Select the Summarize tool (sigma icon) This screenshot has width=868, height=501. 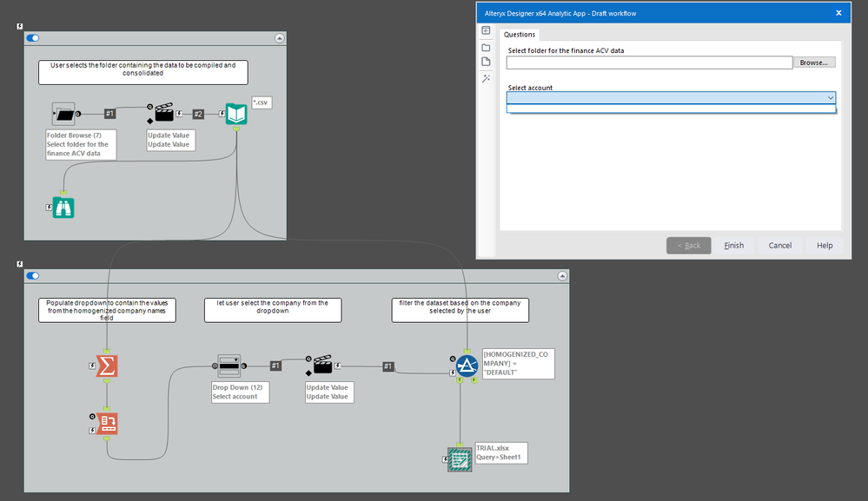[107, 366]
